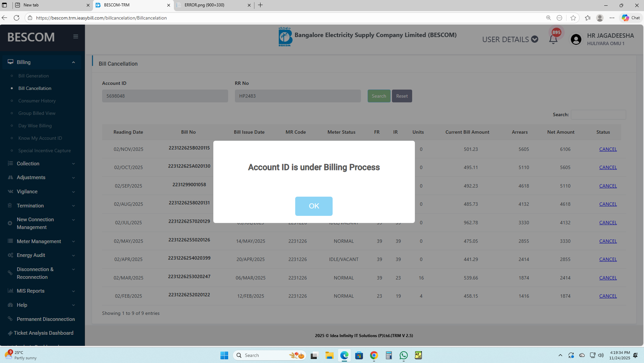The height and width of the screenshot is (363, 644).
Task: Cancel the 02/MAR/2025 bill
Action: point(608,278)
